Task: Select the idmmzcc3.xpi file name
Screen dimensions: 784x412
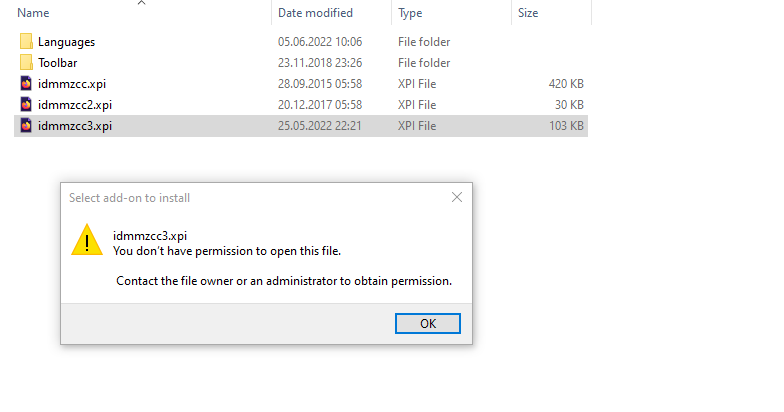Action: 74,126
